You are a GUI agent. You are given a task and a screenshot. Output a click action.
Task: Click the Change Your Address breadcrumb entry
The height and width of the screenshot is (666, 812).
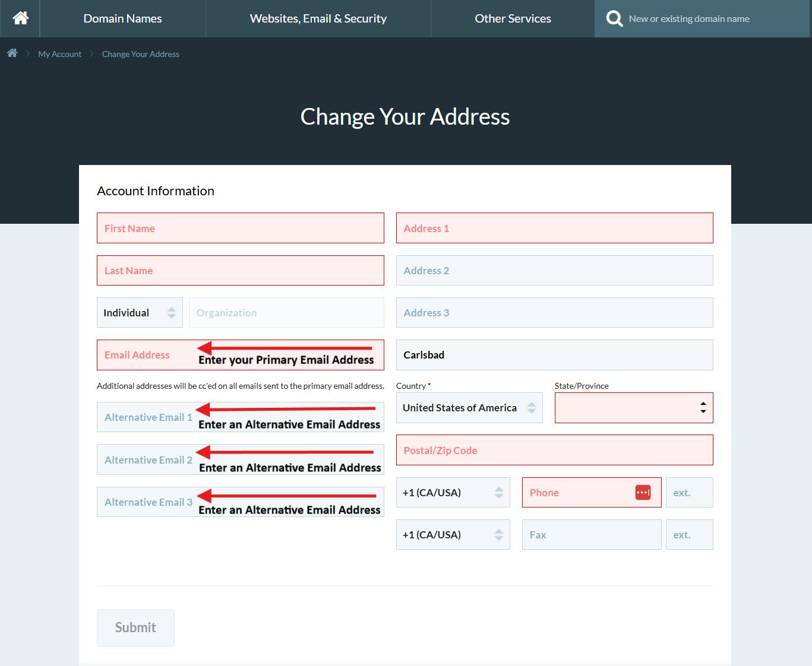141,53
